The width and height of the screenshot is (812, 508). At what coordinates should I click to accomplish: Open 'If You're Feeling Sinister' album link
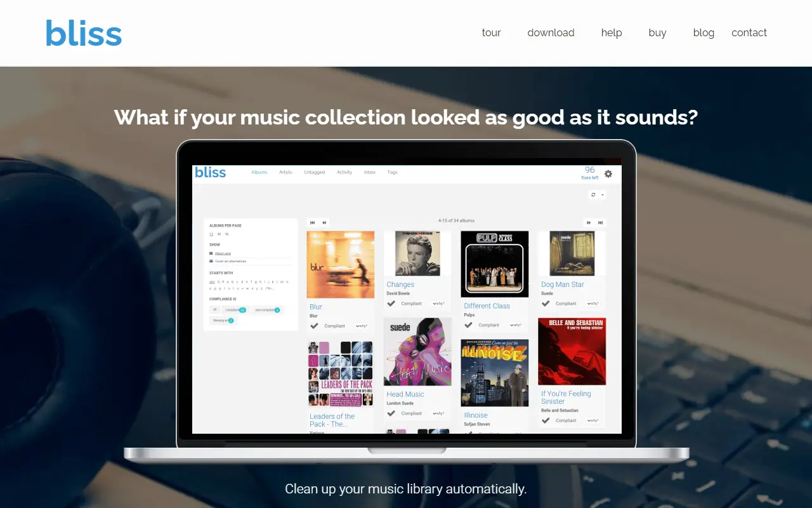tap(566, 398)
